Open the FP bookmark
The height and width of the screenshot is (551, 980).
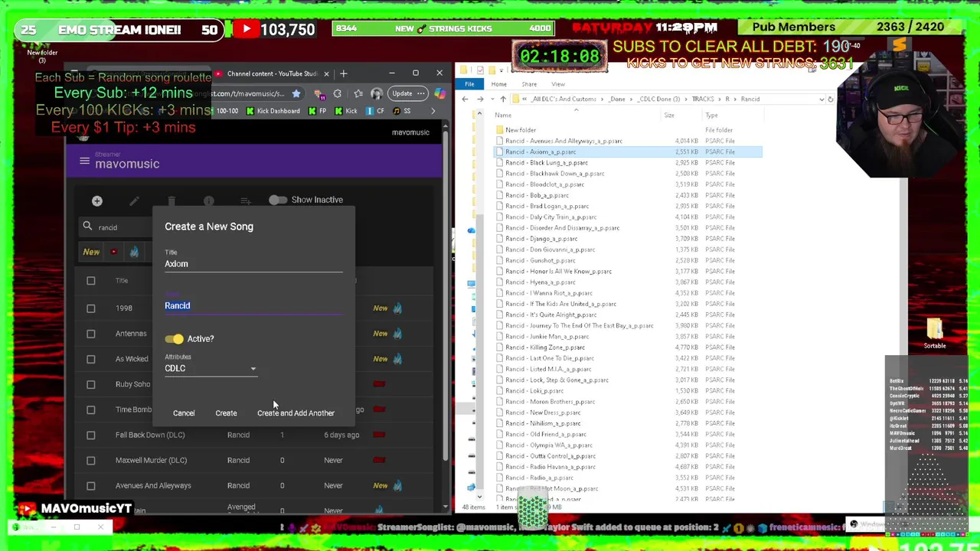318,111
